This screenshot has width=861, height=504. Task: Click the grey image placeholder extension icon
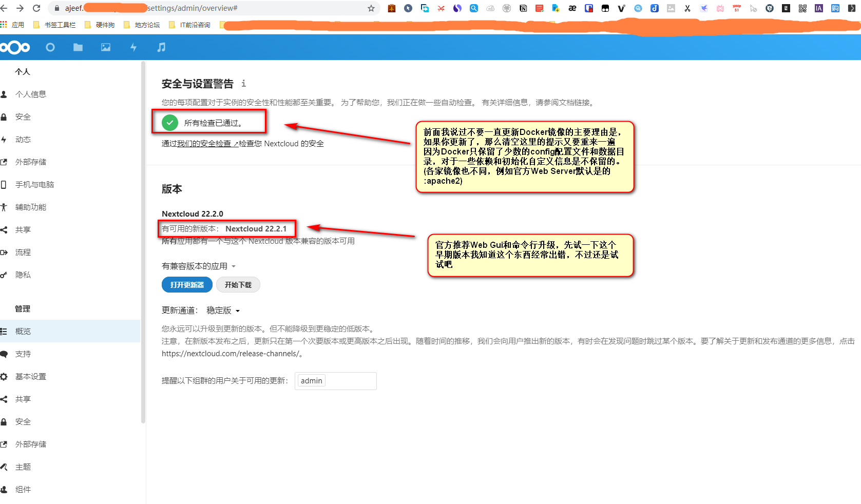coord(671,8)
